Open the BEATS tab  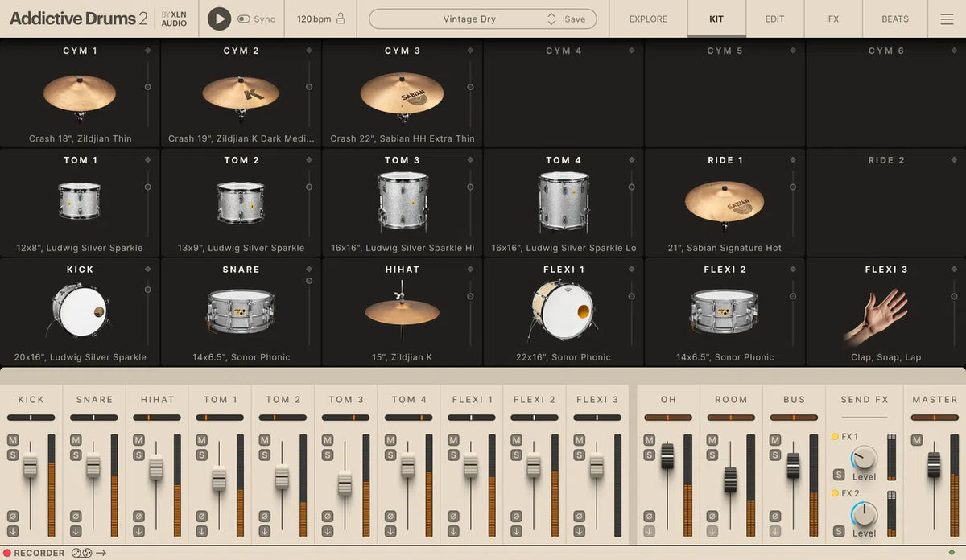click(x=894, y=19)
